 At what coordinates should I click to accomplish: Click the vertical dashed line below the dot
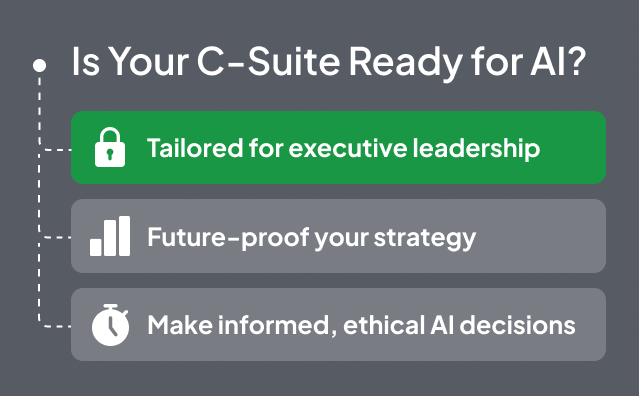(x=39, y=196)
